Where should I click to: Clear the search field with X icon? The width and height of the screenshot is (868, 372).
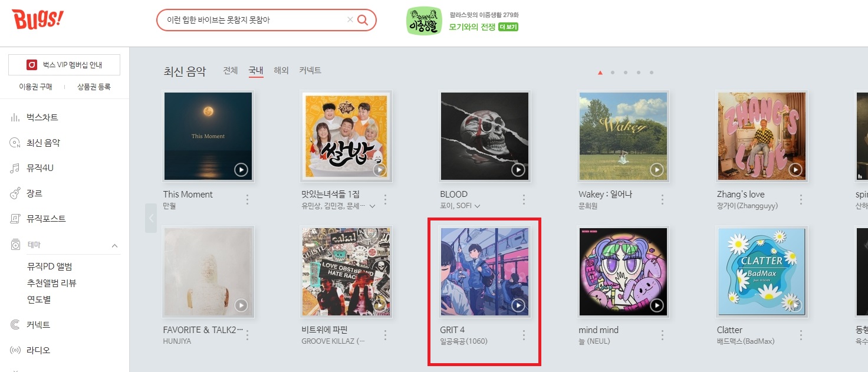tap(350, 20)
